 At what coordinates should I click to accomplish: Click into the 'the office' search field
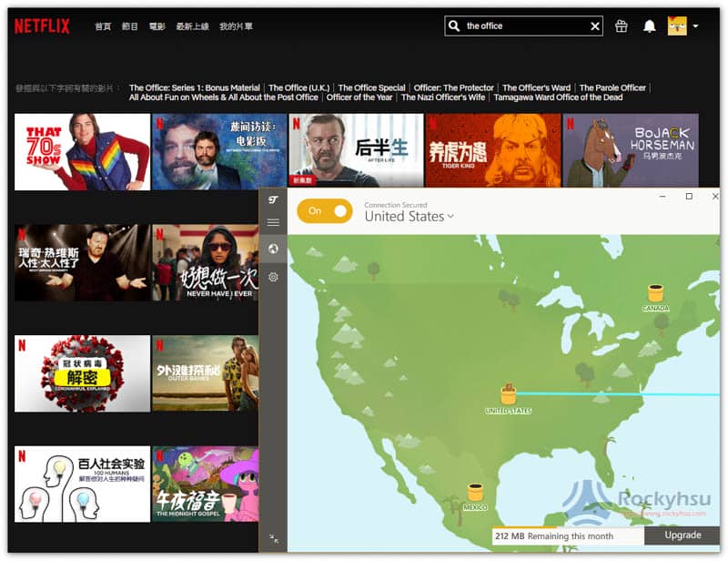tap(524, 26)
